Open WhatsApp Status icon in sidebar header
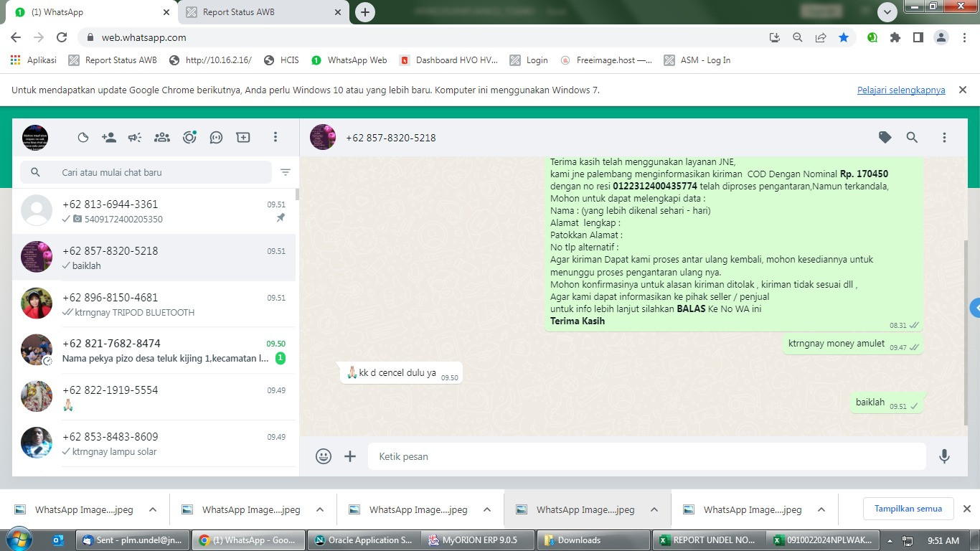 point(83,138)
